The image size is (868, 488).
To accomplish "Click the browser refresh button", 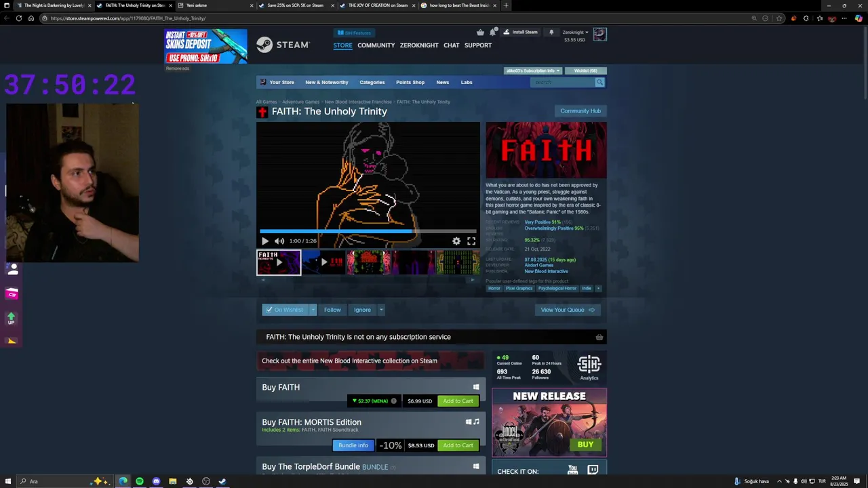I will pos(18,18).
